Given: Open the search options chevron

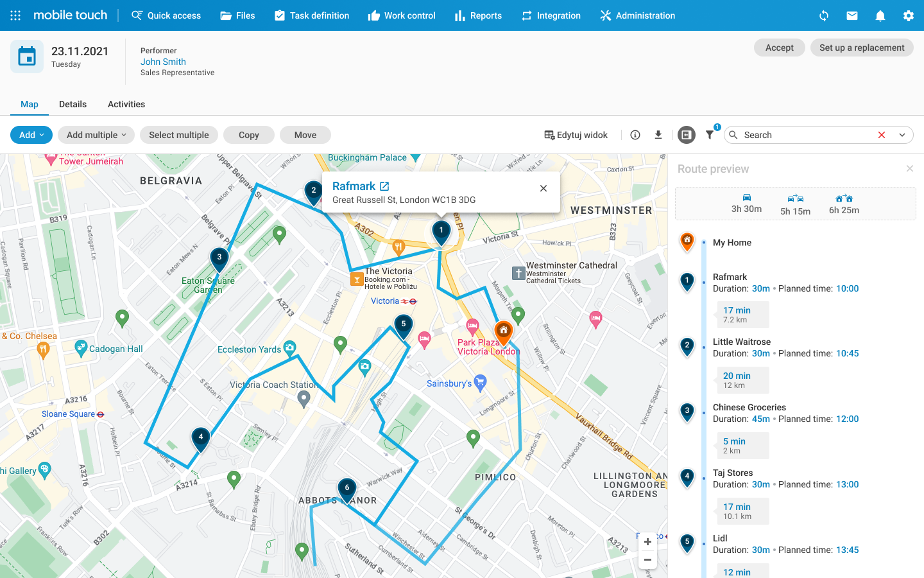Looking at the screenshot, I should (x=902, y=135).
